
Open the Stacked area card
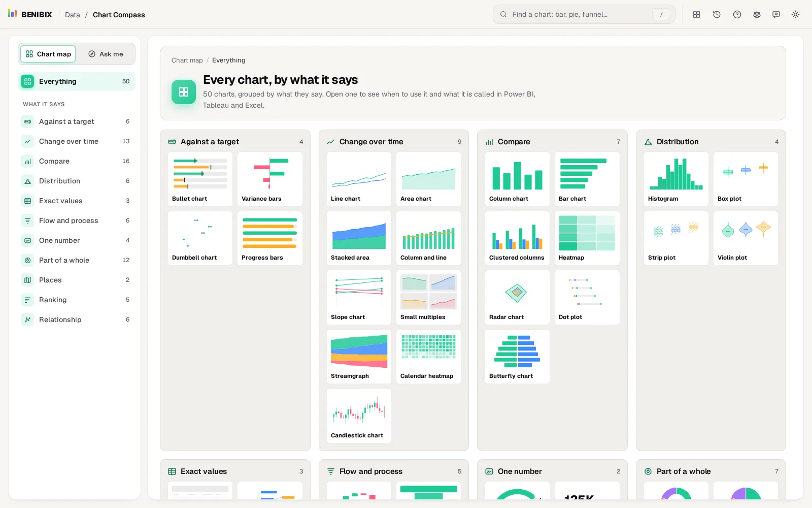pyautogui.click(x=359, y=238)
